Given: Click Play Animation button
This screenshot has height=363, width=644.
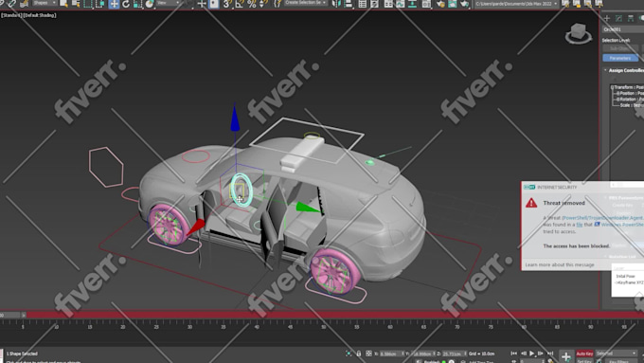Looking at the screenshot, I should point(532,354).
